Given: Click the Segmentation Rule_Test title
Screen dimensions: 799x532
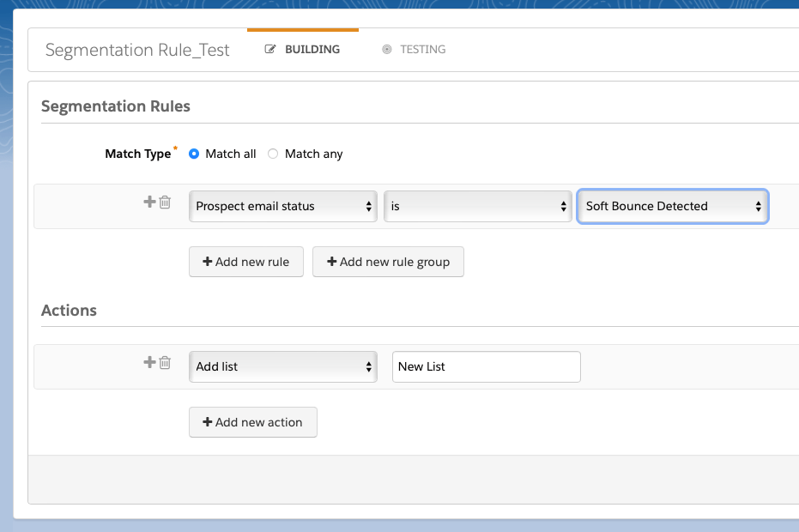Looking at the screenshot, I should pyautogui.click(x=137, y=50).
